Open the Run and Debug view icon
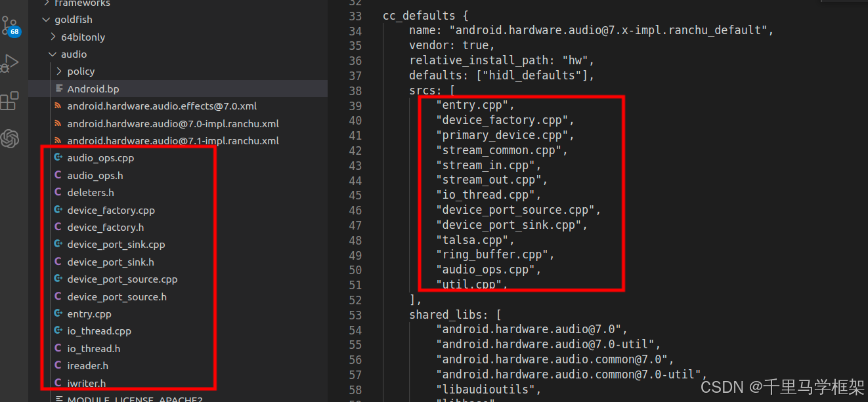868x402 pixels. pos(10,64)
